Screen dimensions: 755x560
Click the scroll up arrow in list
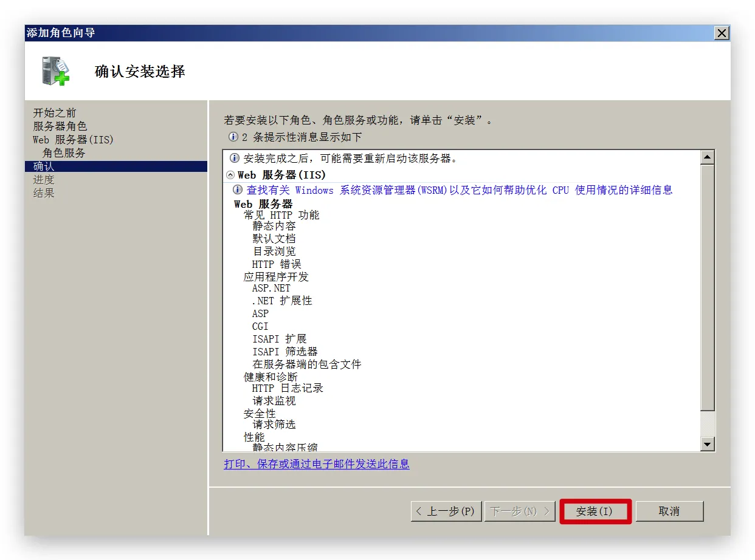707,158
